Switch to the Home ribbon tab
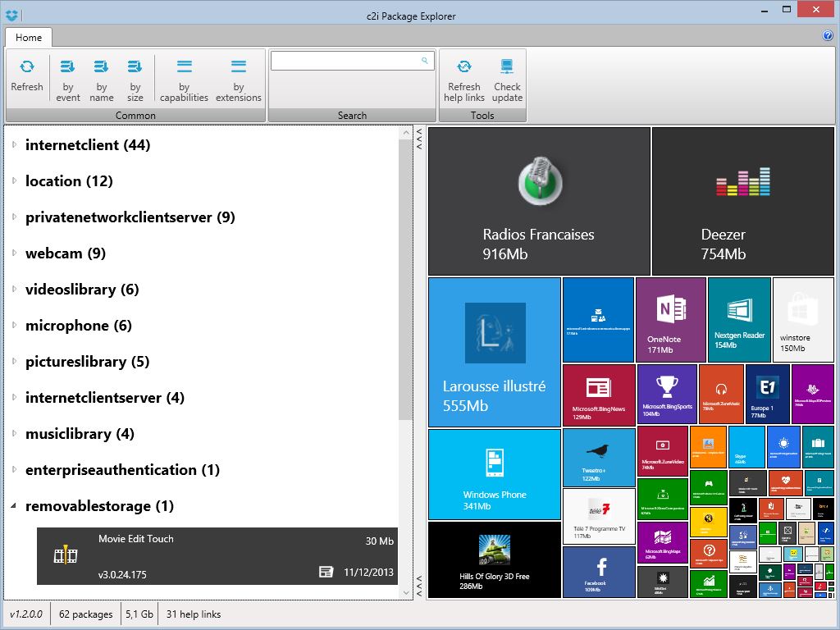This screenshot has height=630, width=840. 29,38
